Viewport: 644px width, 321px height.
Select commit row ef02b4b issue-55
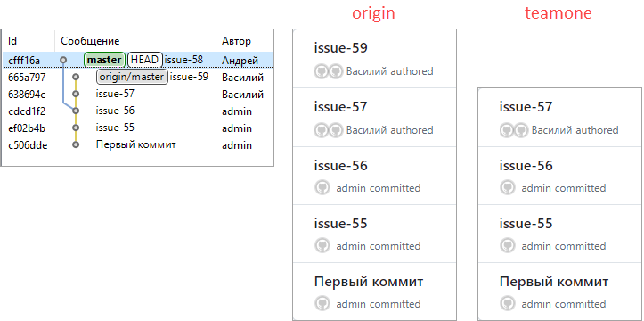tap(137, 128)
